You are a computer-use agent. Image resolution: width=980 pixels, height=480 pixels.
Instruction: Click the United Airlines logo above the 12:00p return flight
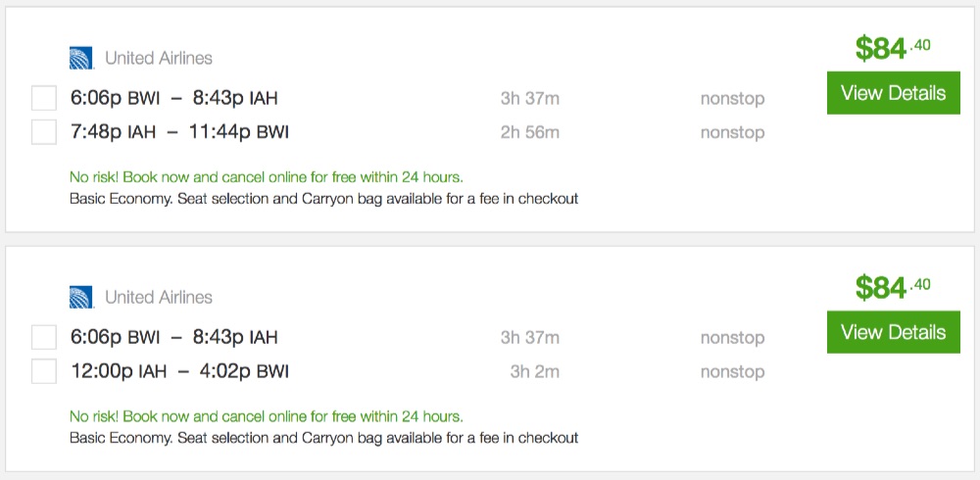(81, 297)
